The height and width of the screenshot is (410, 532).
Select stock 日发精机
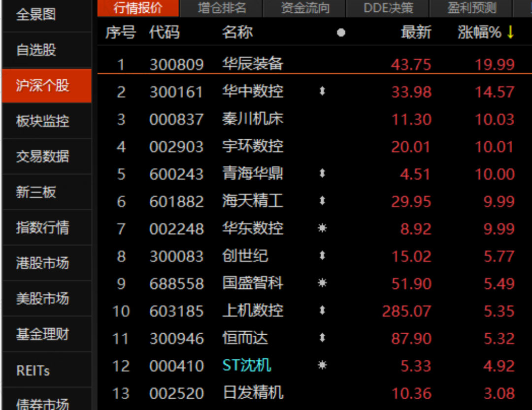[x=253, y=393]
